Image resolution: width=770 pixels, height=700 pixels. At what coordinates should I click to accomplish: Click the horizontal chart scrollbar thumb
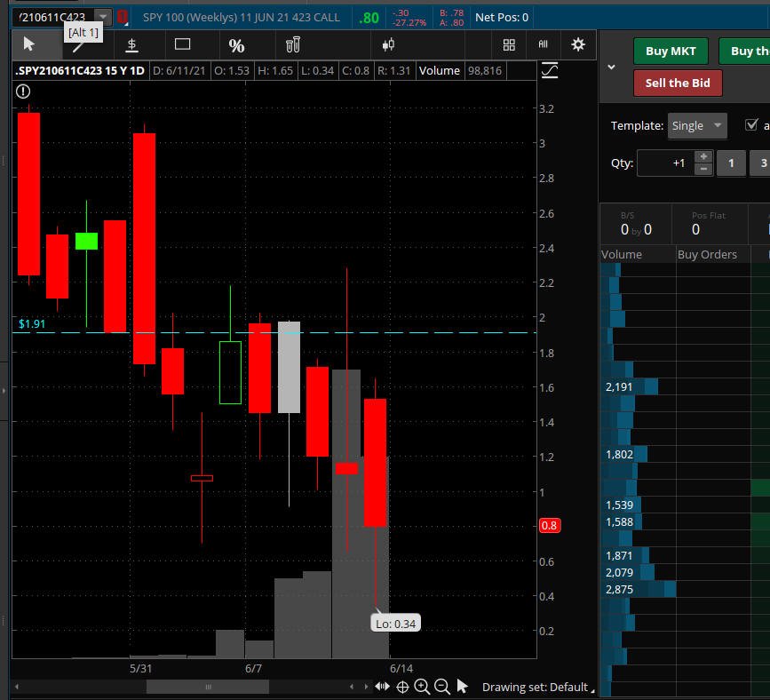pos(208,687)
